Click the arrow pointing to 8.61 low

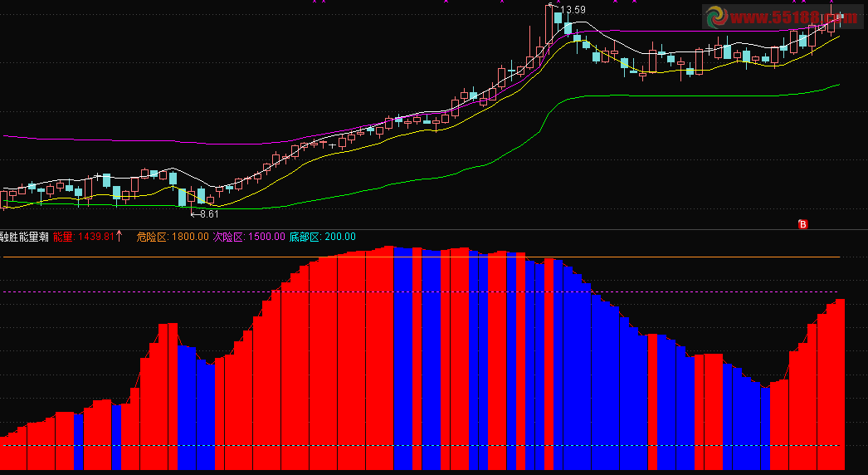coord(195,214)
